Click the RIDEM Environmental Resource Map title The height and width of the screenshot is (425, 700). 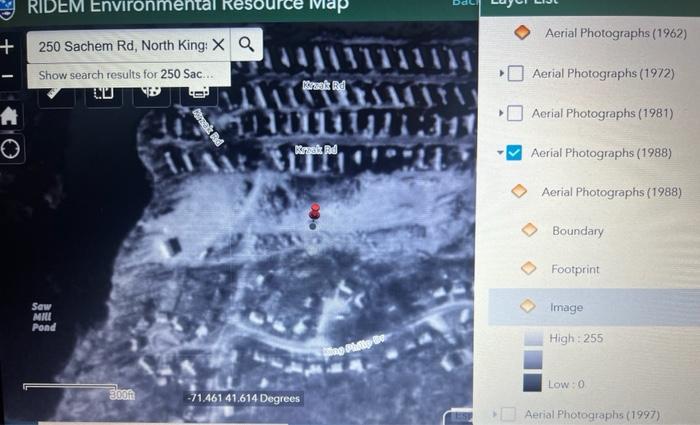click(188, 5)
